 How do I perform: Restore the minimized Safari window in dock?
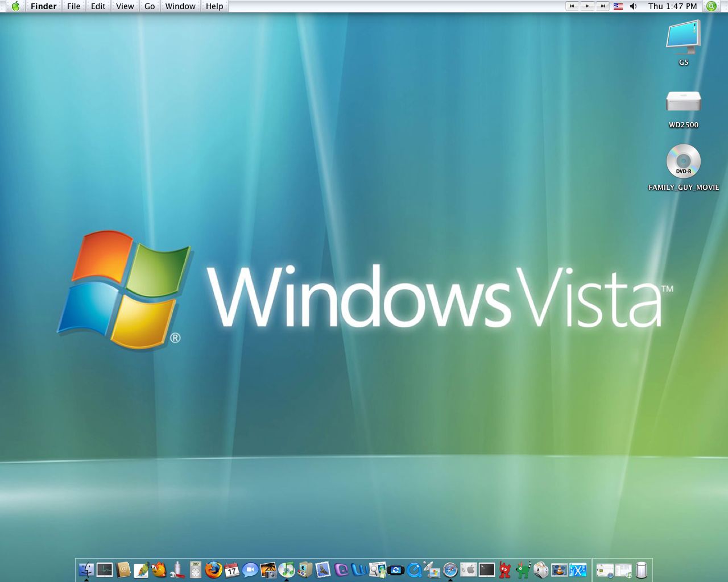(605, 570)
